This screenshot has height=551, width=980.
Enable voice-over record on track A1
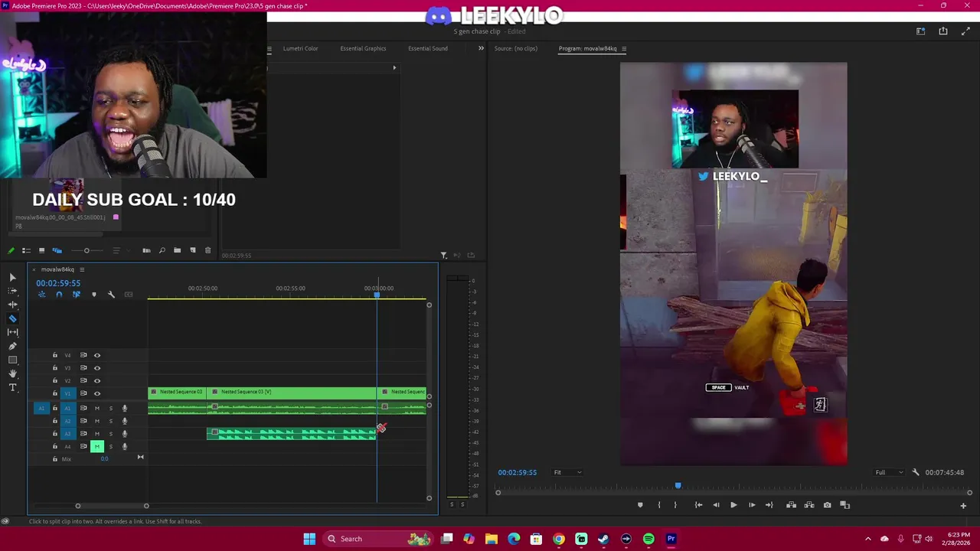[125, 408]
